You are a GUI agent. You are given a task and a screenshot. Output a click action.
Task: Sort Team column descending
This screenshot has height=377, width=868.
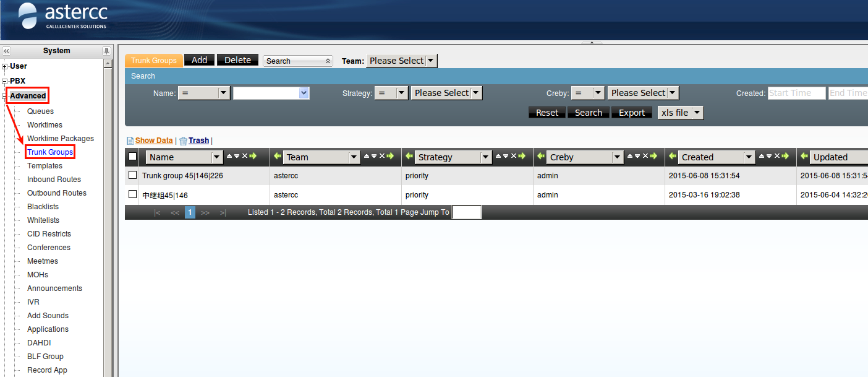374,157
